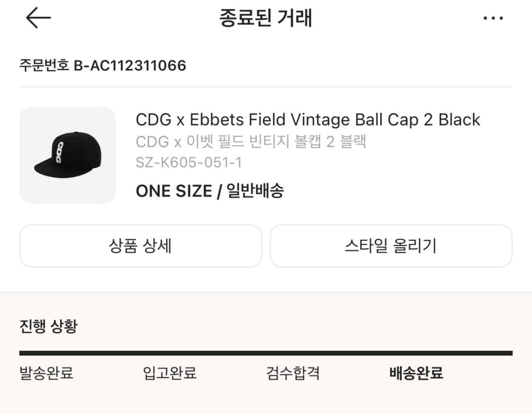Image resolution: width=532 pixels, height=414 pixels.
Task: Open 상품 상세 product details
Action: click(x=140, y=246)
